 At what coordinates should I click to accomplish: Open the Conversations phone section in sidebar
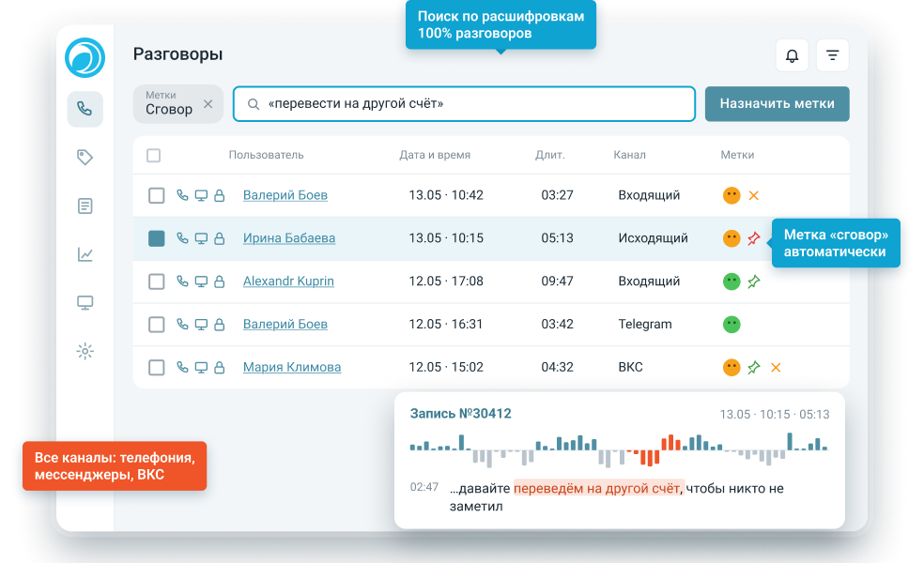pos(85,109)
